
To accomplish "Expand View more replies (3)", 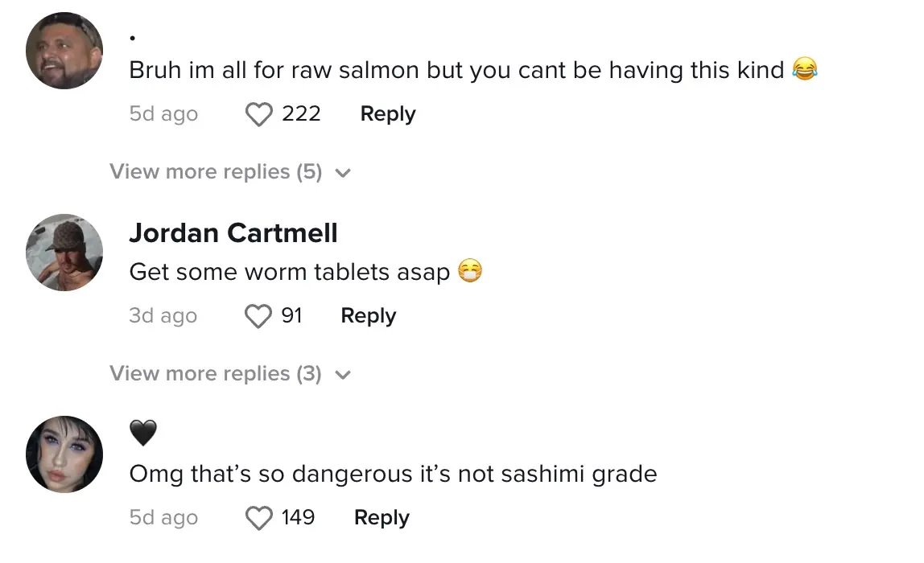I will (216, 374).
